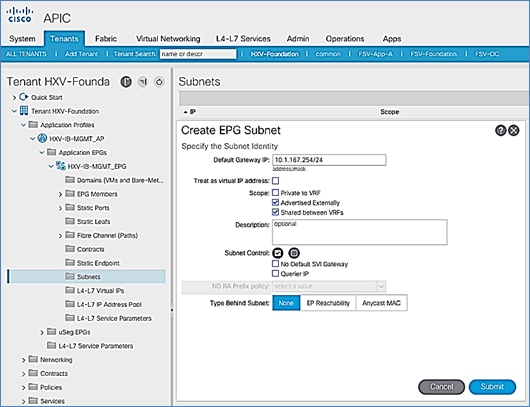530x407 pixels.
Task: Click the Static Endpoint folder icon
Action: (x=70, y=263)
